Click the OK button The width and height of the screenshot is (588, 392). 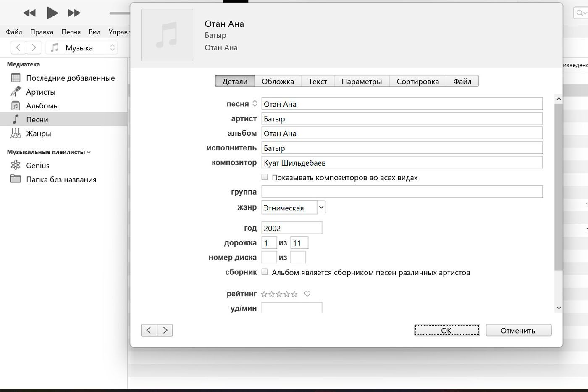(446, 330)
